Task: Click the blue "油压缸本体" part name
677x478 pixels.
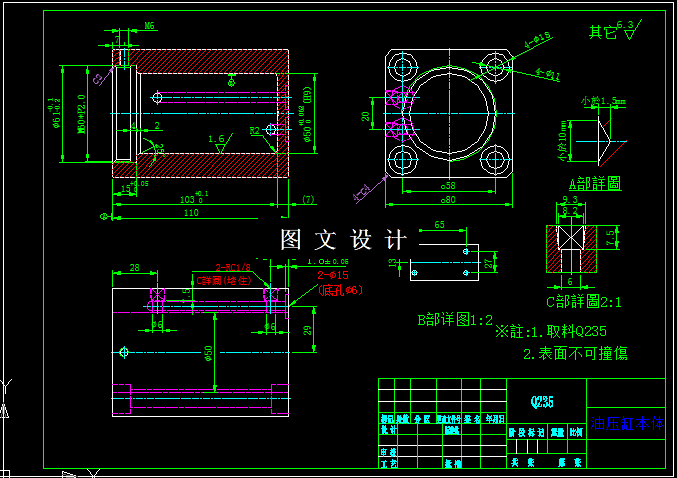Action: point(627,424)
